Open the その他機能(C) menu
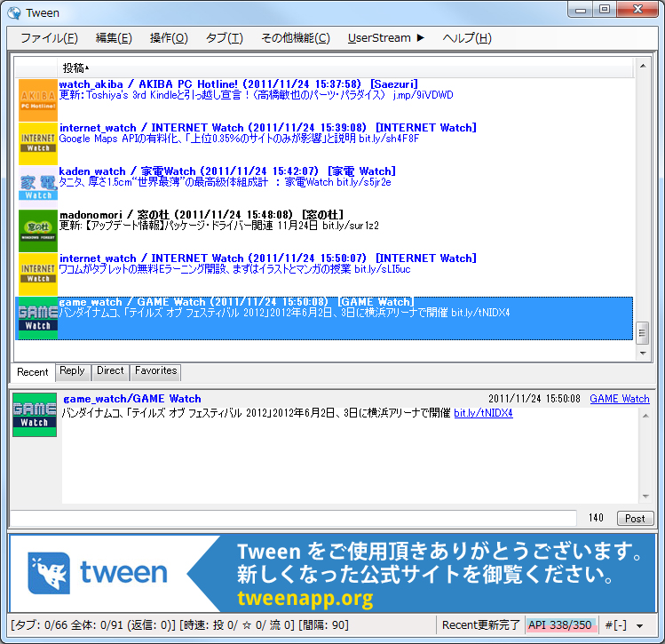This screenshot has width=665, height=644. pos(296,38)
